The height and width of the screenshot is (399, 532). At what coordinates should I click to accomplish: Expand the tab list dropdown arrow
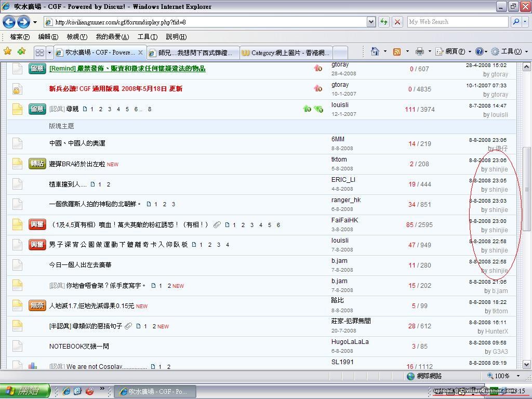[50, 52]
